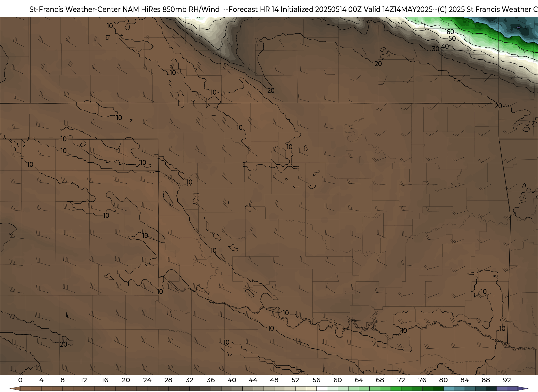Click the '48' colorbar tick label

coord(274,380)
